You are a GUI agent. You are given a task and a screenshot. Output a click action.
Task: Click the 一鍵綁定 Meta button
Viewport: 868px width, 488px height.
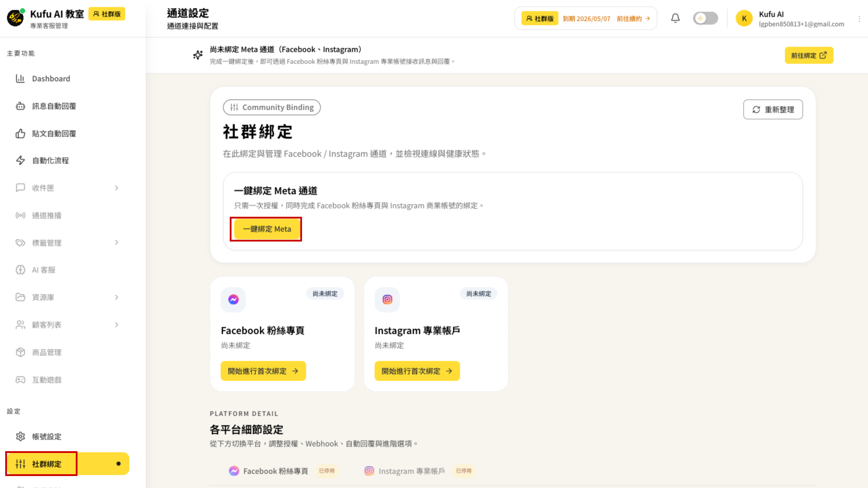point(266,229)
